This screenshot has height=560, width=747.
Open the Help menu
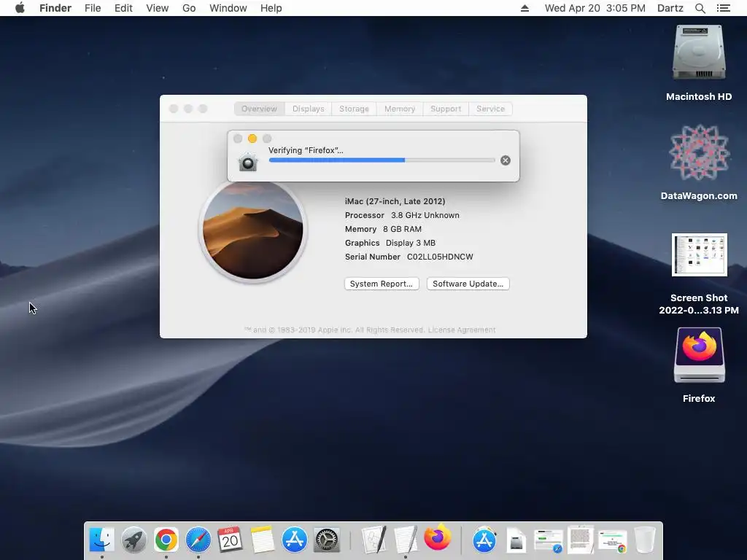(271, 8)
